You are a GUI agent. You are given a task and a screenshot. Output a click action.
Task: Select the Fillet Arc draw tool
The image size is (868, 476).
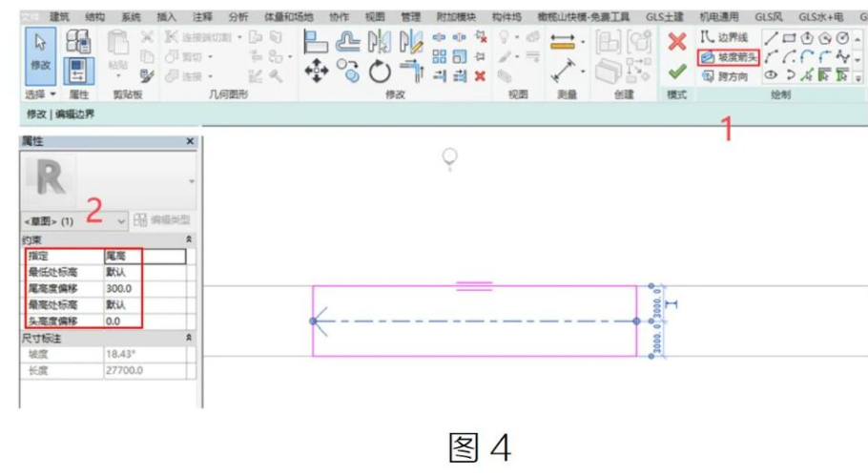(825, 56)
